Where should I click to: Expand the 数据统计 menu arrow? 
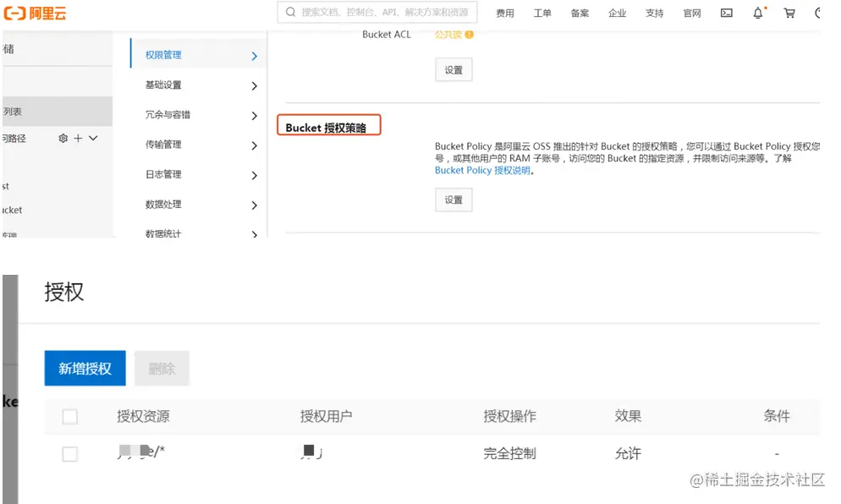[254, 233]
